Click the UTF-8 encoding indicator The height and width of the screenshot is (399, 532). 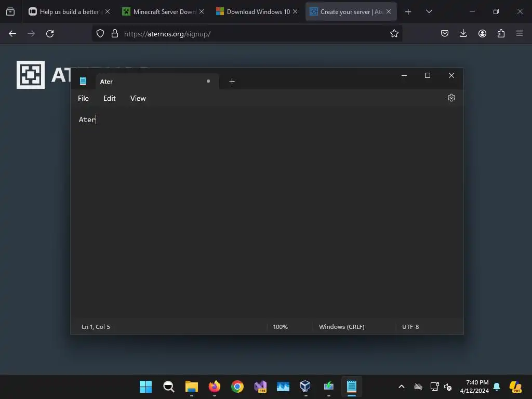(410, 327)
